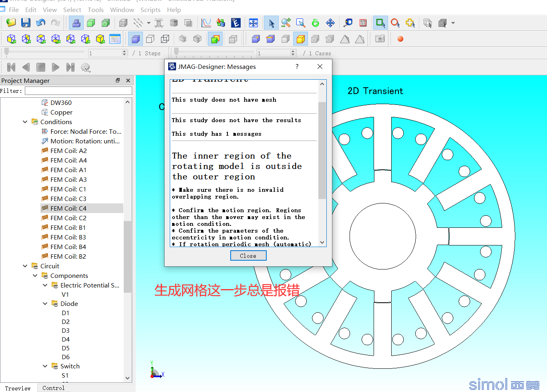Increment the Steps spinner value

coord(125,51)
